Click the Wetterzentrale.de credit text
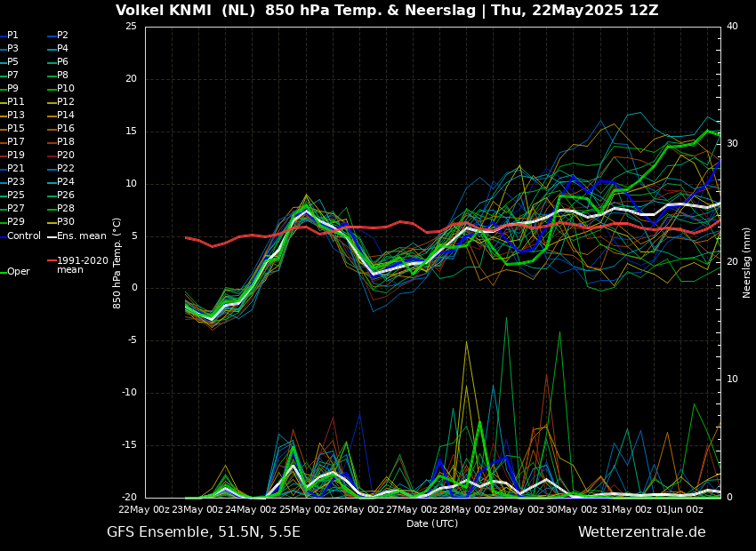Viewport: 756px width, 551px height. tap(642, 532)
